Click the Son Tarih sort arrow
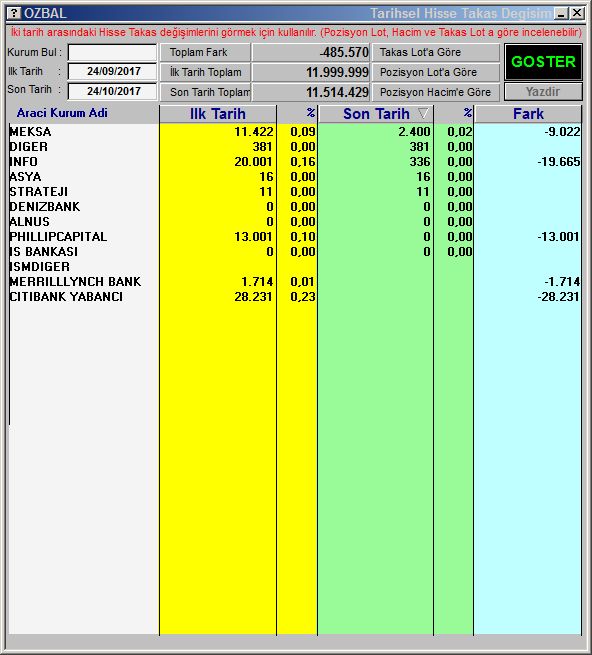 423,113
